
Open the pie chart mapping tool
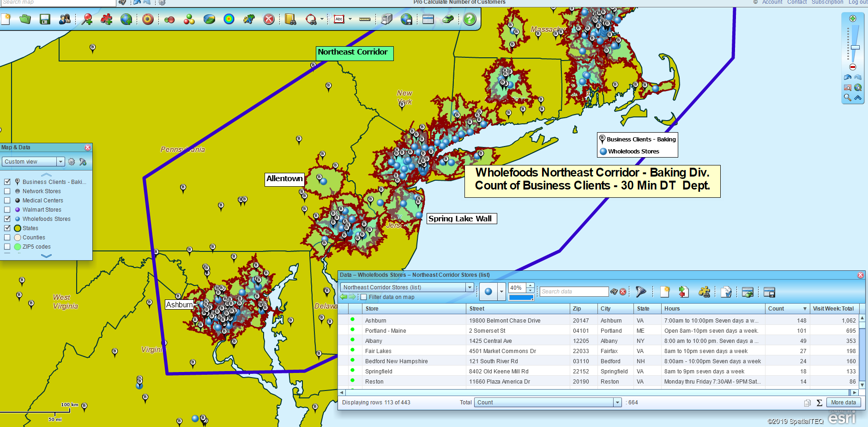point(209,19)
